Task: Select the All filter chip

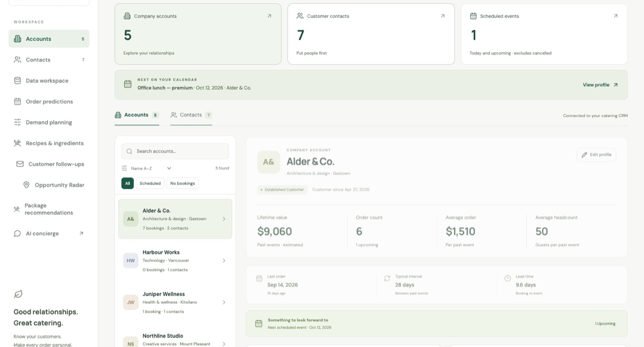Action: (127, 183)
